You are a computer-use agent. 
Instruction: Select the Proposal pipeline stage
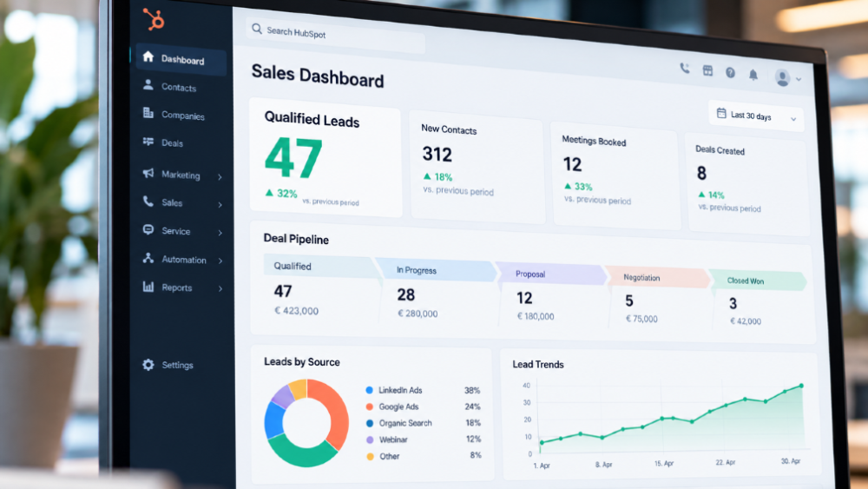(x=551, y=274)
